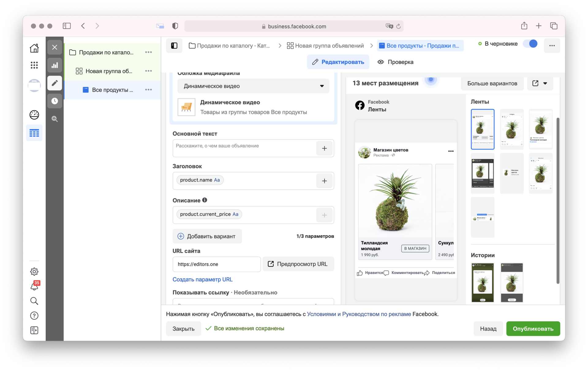Click the Основной текст input field
This screenshot has height=371, width=588.
click(244, 148)
